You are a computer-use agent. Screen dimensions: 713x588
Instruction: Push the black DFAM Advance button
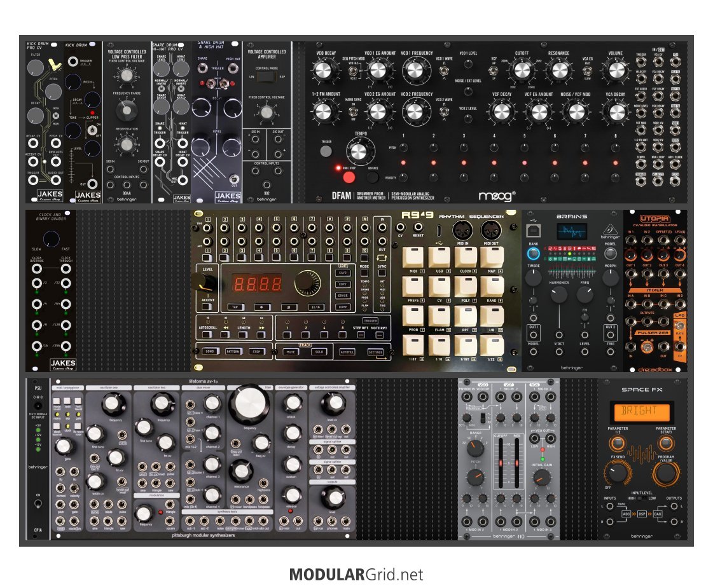[x=373, y=177]
